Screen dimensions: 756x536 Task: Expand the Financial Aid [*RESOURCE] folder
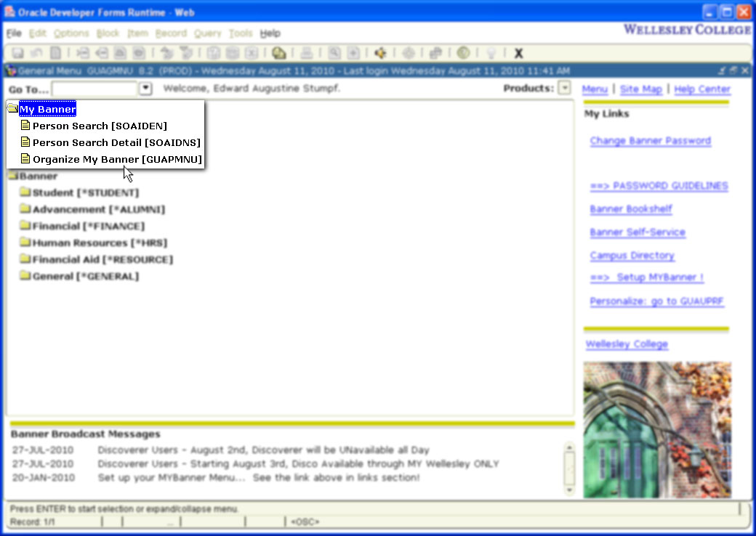click(x=25, y=259)
